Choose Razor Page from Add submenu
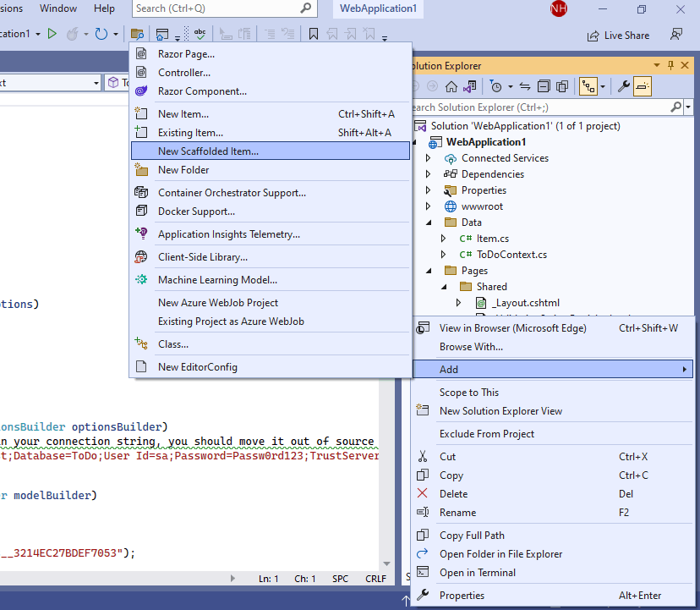The image size is (700, 610). [x=186, y=54]
